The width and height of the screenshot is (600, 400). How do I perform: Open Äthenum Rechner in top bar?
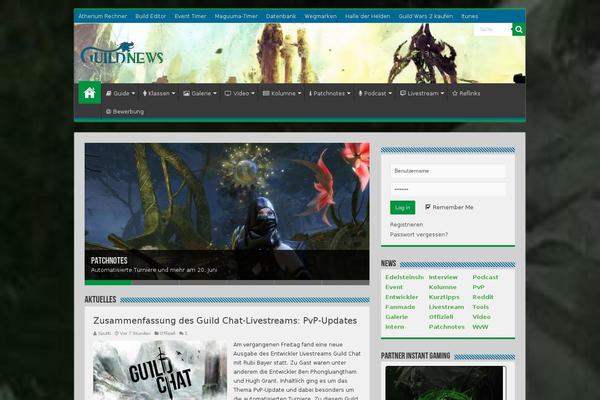coord(103,16)
